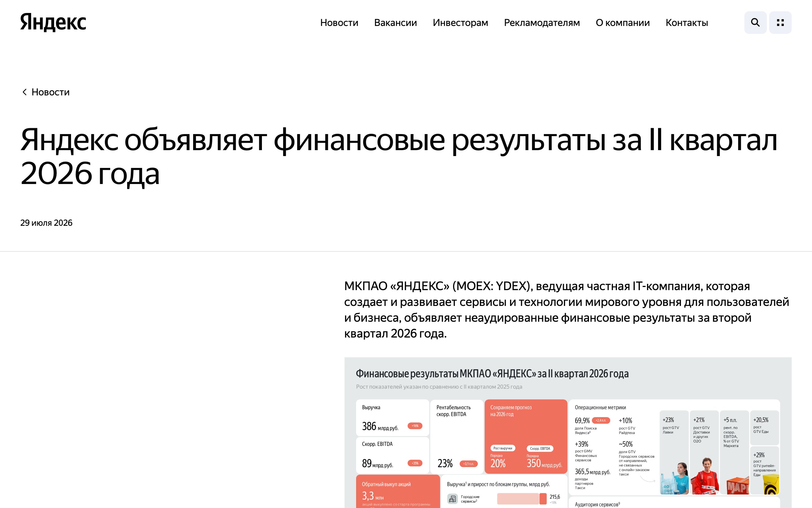812x508 pixels.
Task: Click the Скорр. EBITDA 89 млрд руб. card
Action: [x=392, y=455]
